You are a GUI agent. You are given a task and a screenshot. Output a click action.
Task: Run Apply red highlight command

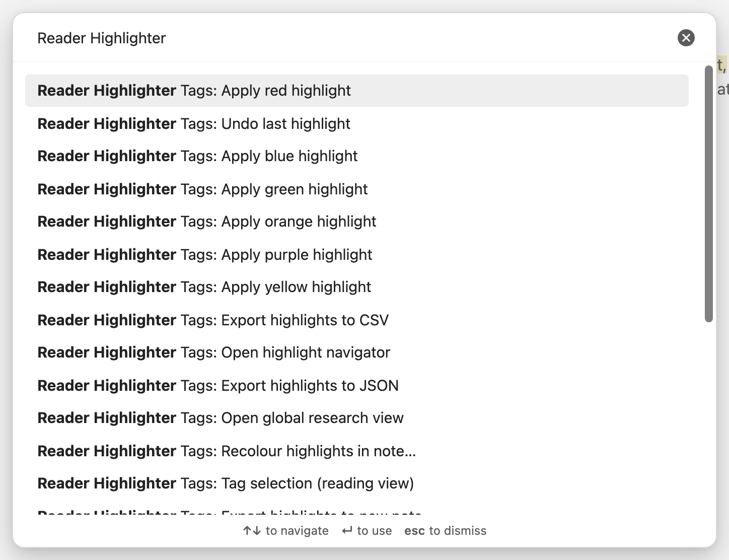point(357,91)
